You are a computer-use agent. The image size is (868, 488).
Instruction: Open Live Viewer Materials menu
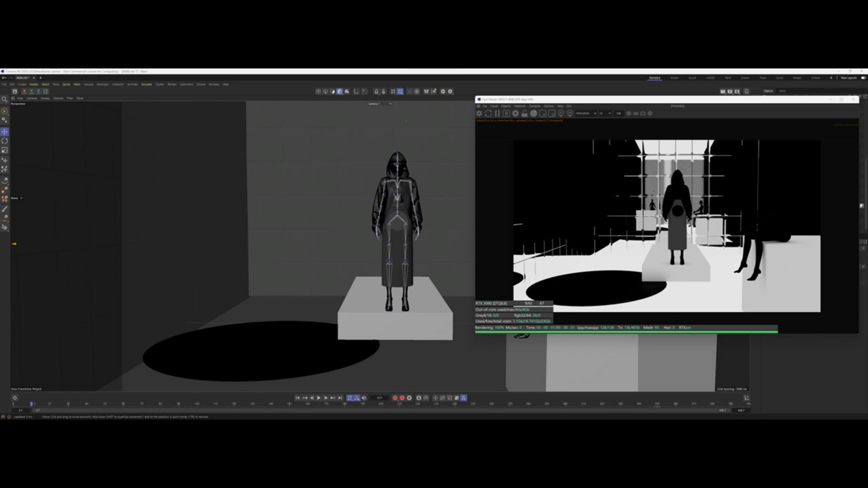519,106
